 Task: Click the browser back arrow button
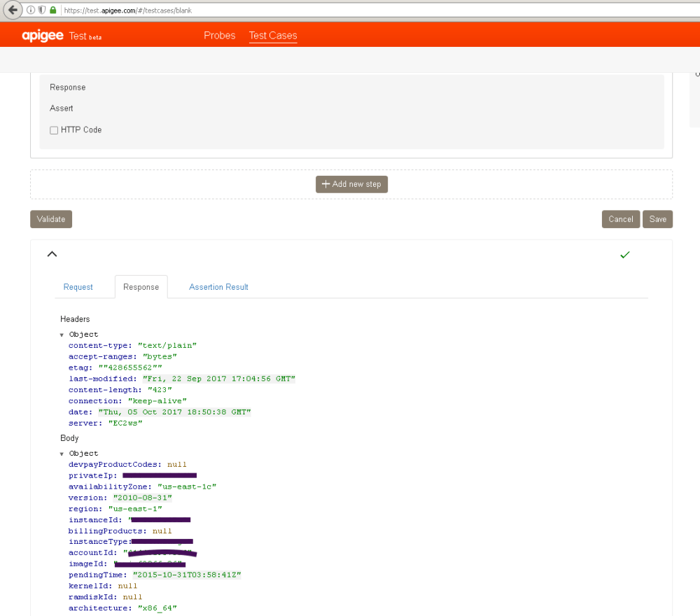pos(11,10)
